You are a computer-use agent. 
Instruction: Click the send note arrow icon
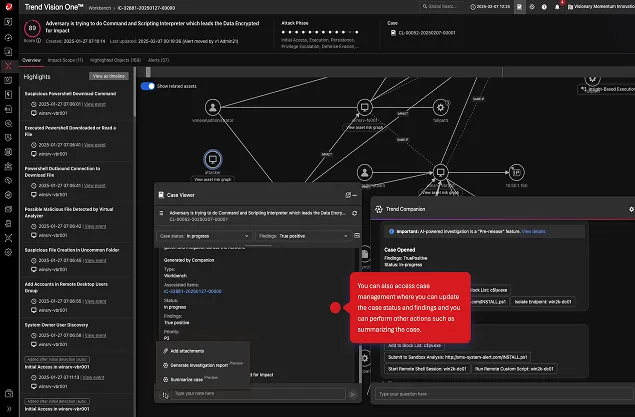point(352,394)
